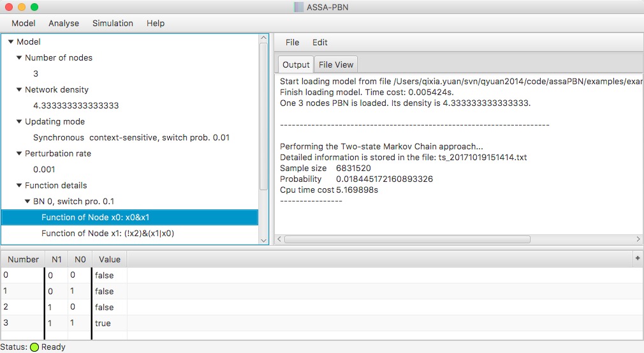Click the yellow minimize window button
The width and height of the screenshot is (644, 353).
[22, 7]
